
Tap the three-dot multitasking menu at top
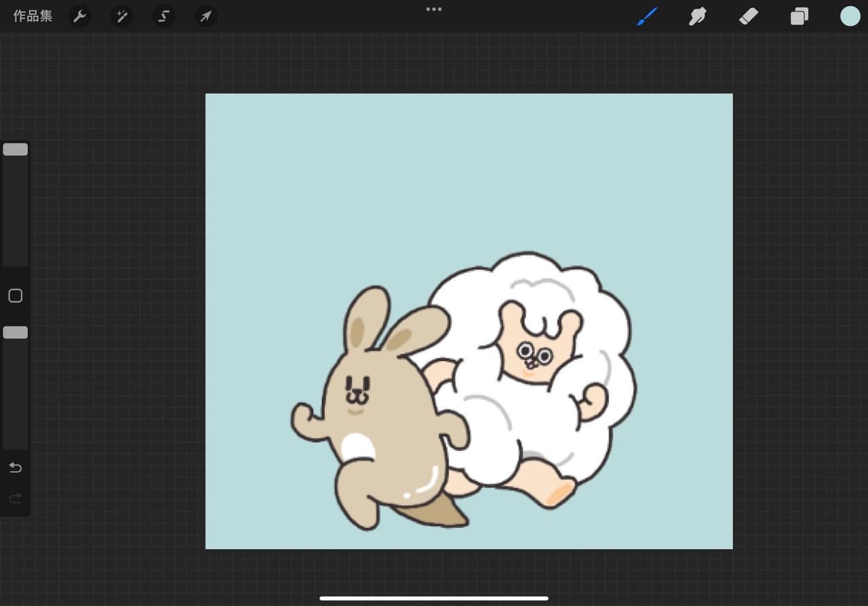[434, 9]
